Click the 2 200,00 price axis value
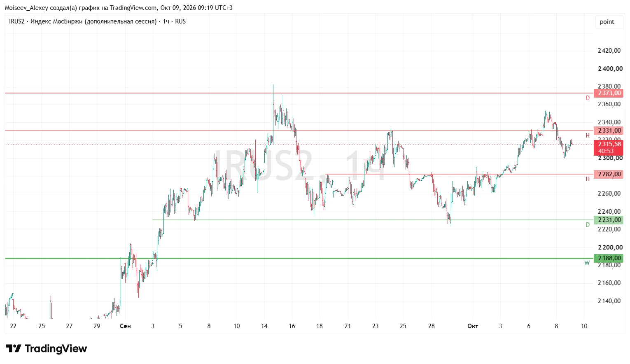Screen dimensions: 630x364 (610, 247)
